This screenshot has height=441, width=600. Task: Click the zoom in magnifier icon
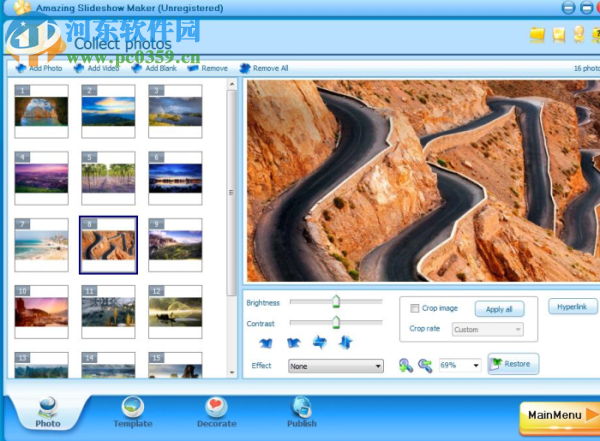pos(406,365)
